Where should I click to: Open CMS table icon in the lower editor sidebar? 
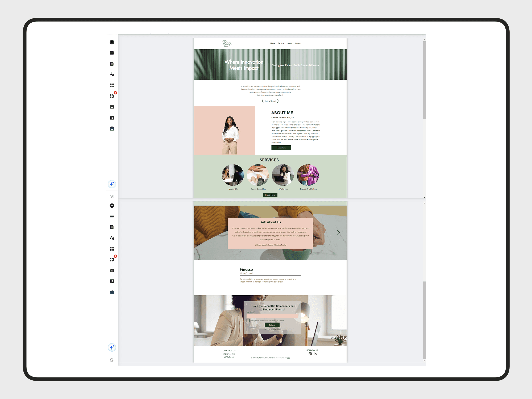[x=112, y=281]
